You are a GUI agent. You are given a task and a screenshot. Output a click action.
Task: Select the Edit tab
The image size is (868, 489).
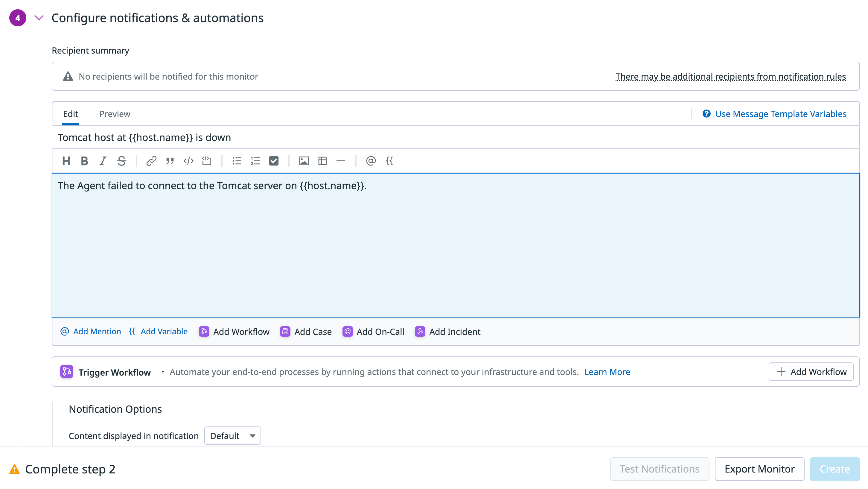click(x=70, y=114)
